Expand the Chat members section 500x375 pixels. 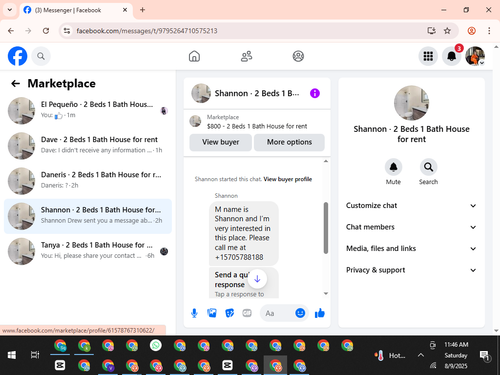411,227
